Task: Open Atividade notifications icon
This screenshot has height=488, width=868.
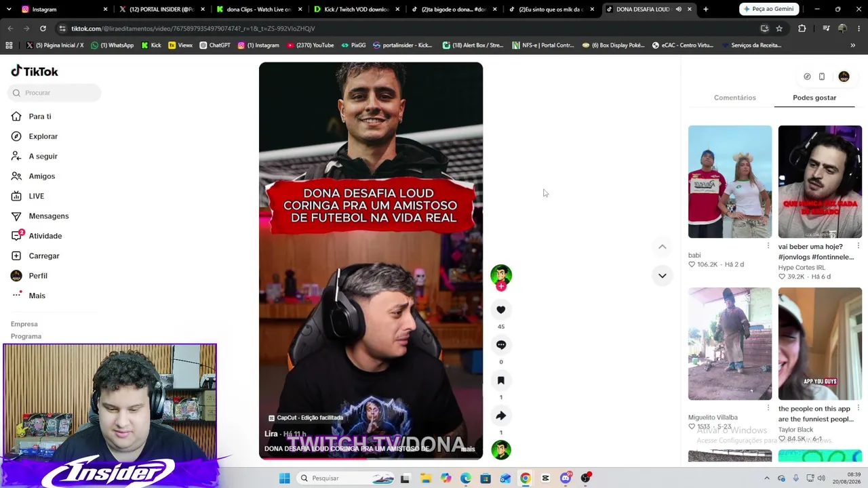Action: tap(16, 236)
